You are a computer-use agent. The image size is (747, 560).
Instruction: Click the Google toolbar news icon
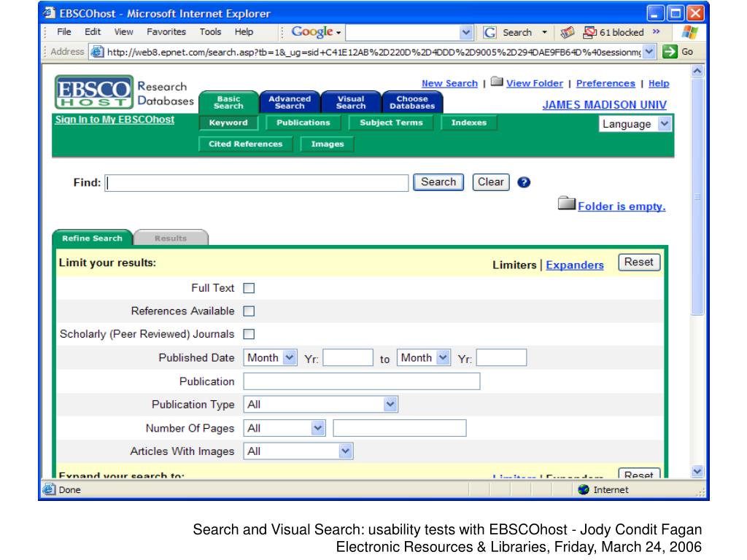point(567,32)
